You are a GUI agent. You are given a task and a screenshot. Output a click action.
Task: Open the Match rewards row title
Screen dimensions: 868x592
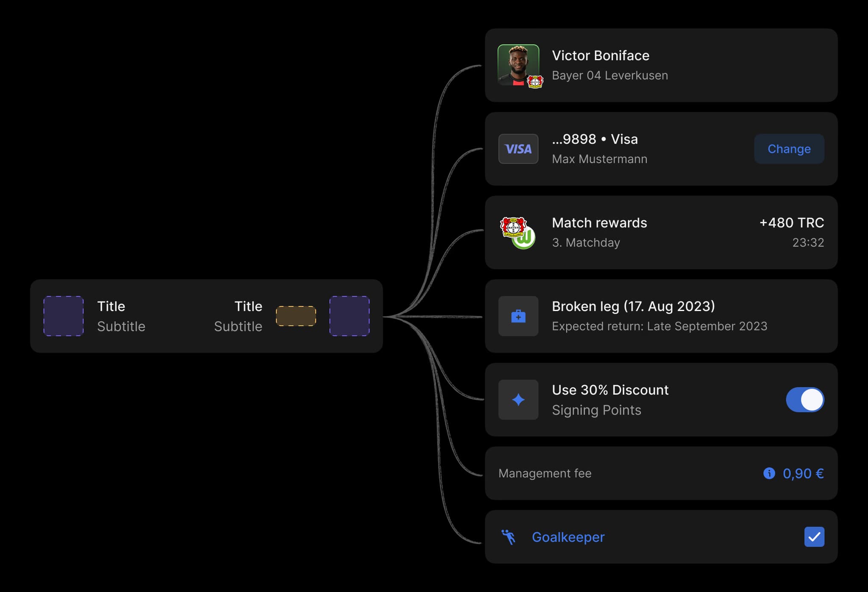599,223
